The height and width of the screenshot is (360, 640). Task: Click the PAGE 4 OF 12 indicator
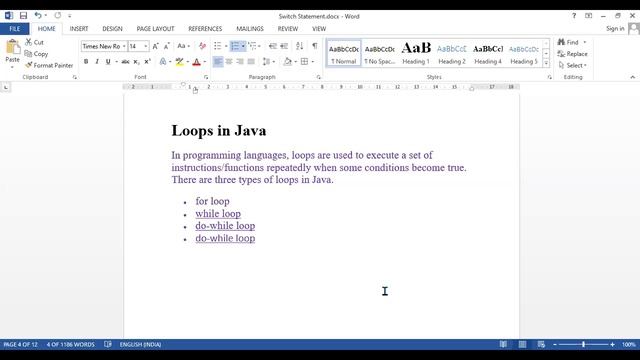20,344
